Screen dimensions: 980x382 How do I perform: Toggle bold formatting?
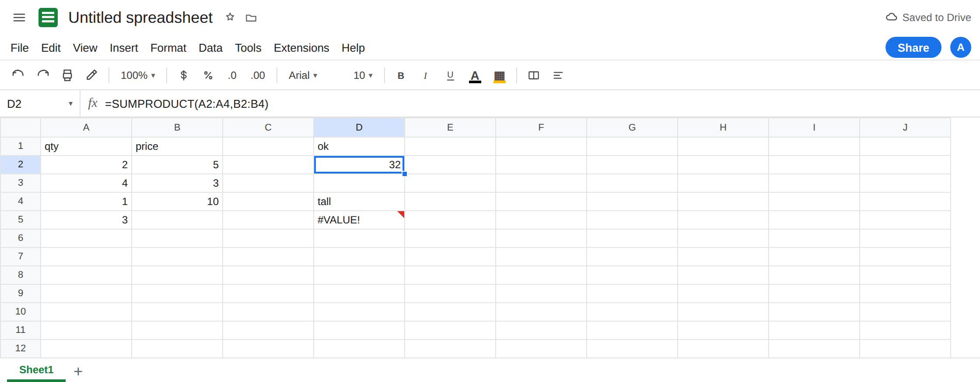coord(400,75)
